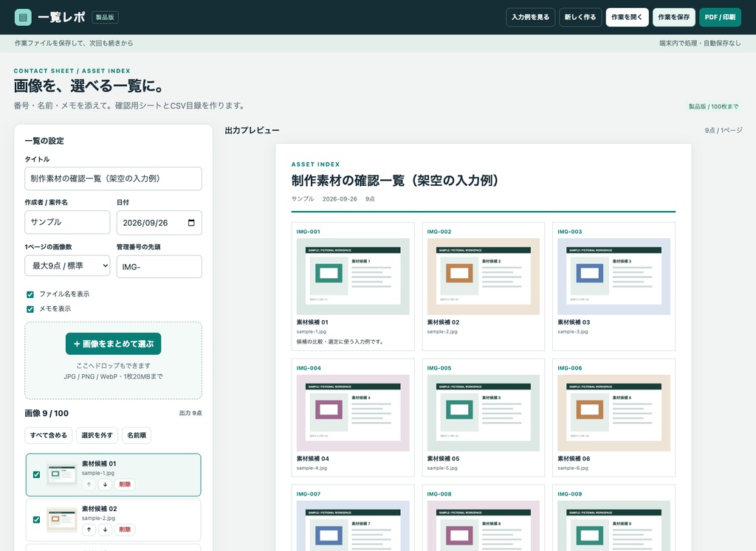Click the 製品版 badge beside logo
756x551 pixels.
[105, 18]
